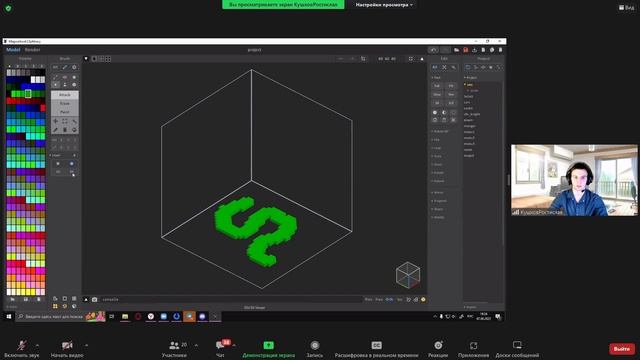Expand the Tool section in Edit panel

pos(436,77)
